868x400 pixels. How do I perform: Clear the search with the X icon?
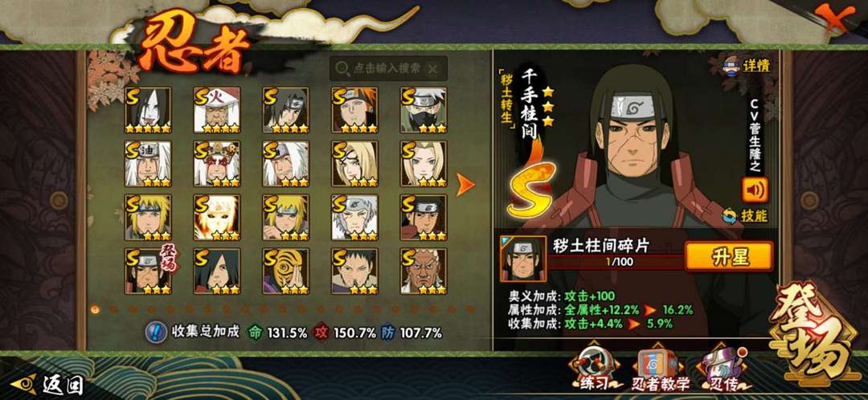tap(433, 68)
